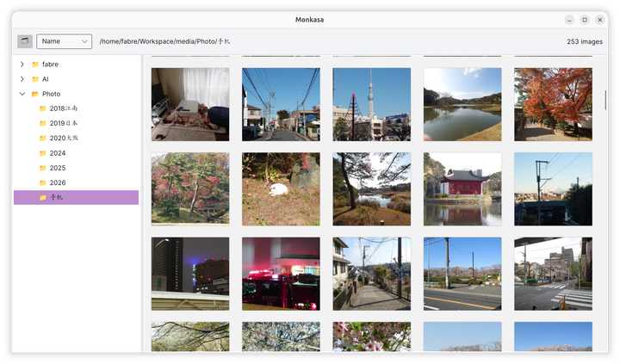Open the sunny pond landscape photo
The height and width of the screenshot is (364, 620).
tap(462, 104)
